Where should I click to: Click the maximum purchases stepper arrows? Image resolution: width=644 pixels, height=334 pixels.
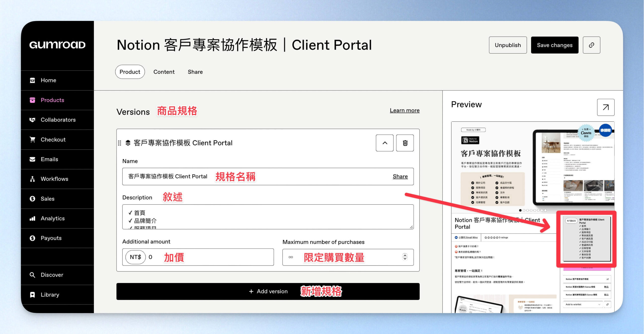[x=405, y=257]
